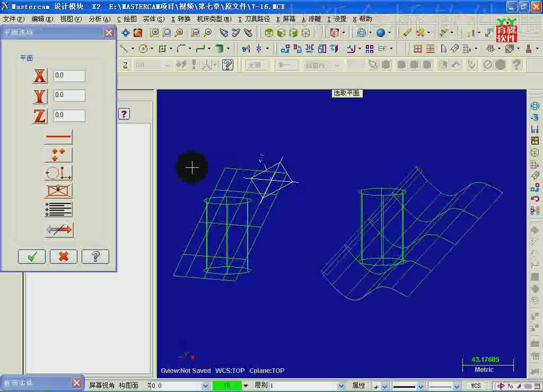The width and height of the screenshot is (543, 392).
Task: Expand the circle creation tool dropdown arrow
Action: tap(152, 49)
